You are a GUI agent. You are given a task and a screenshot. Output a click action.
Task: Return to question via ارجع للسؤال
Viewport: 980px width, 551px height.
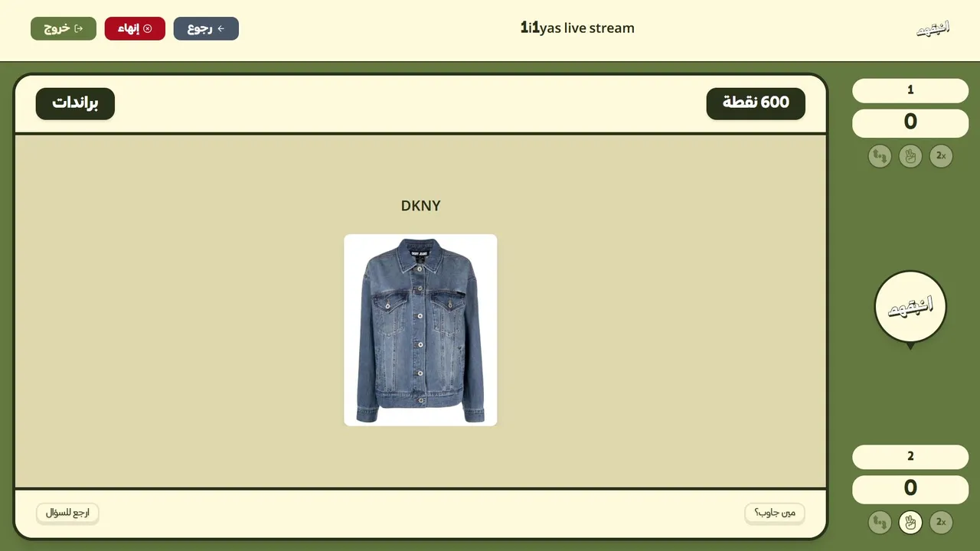coord(67,513)
